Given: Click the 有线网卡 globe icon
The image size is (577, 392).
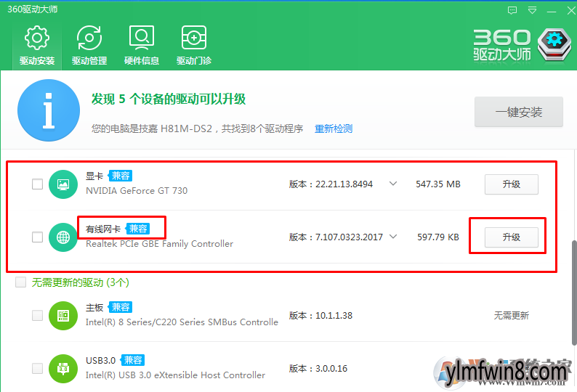Looking at the screenshot, I should [63, 237].
